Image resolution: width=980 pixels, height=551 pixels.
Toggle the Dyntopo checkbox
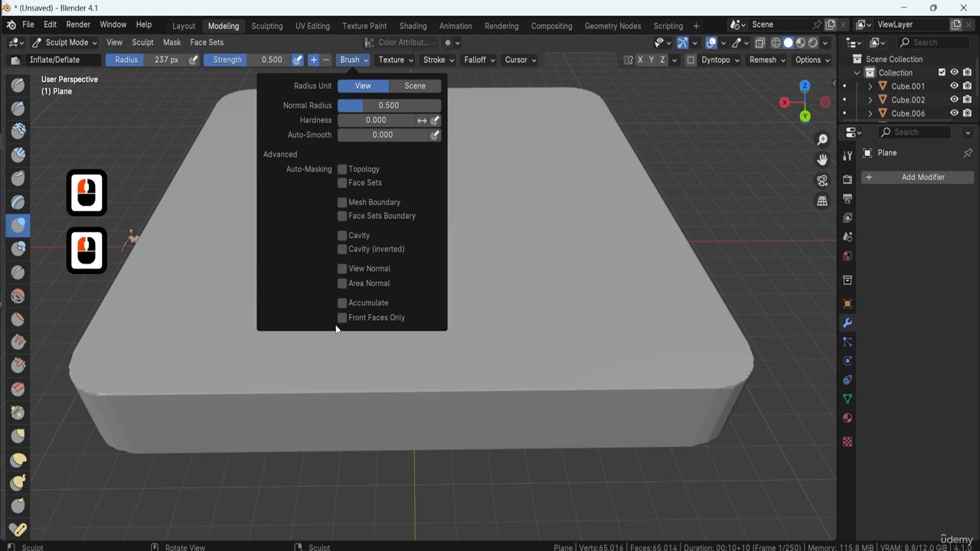[x=691, y=60]
